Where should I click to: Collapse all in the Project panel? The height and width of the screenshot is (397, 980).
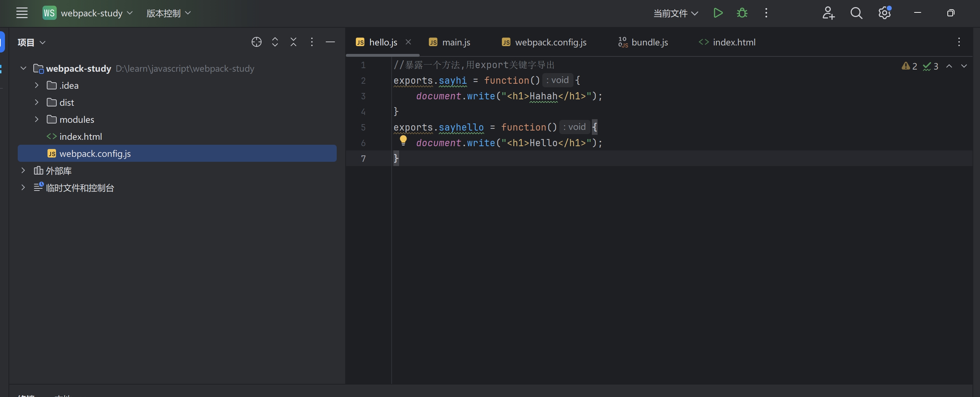293,42
